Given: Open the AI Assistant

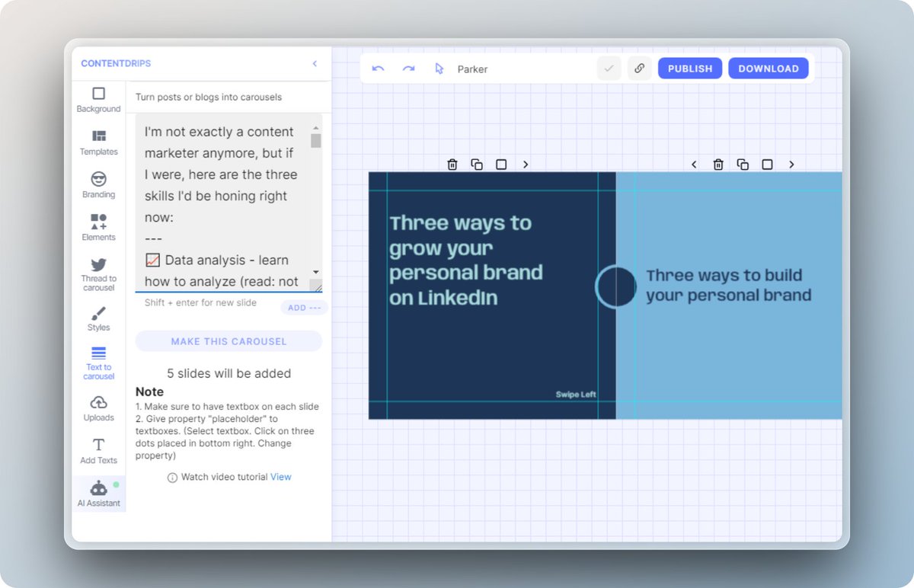Looking at the screenshot, I should 98,494.
